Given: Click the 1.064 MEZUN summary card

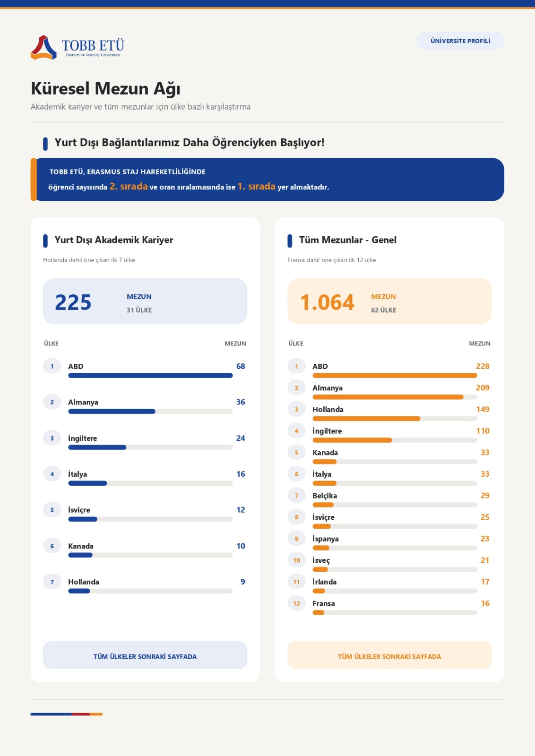Looking at the screenshot, I should point(389,301).
